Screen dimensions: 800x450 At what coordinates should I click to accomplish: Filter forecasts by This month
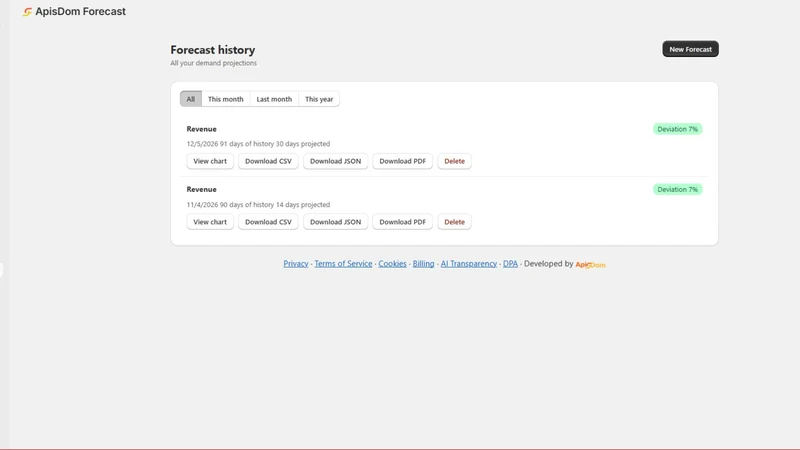coord(226,99)
